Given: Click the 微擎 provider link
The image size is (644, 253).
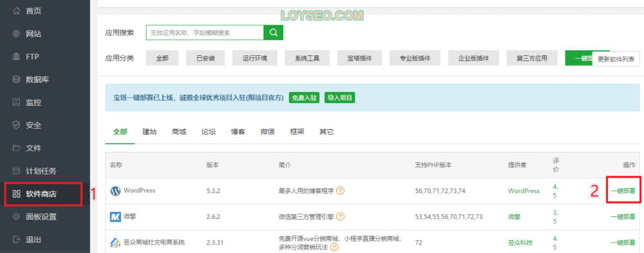Looking at the screenshot, I should click(514, 216).
